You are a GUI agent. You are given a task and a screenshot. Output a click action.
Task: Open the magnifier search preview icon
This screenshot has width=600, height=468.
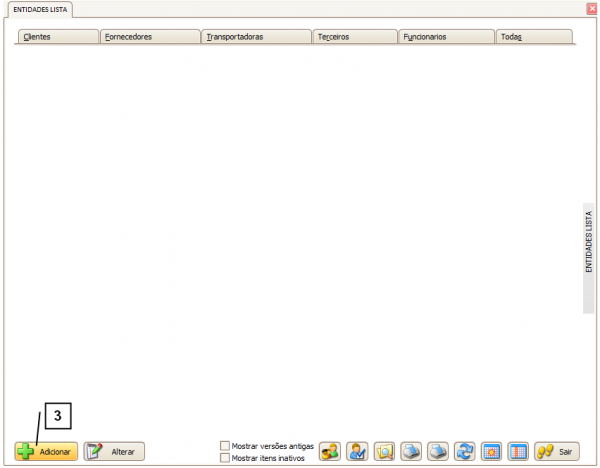click(385, 452)
